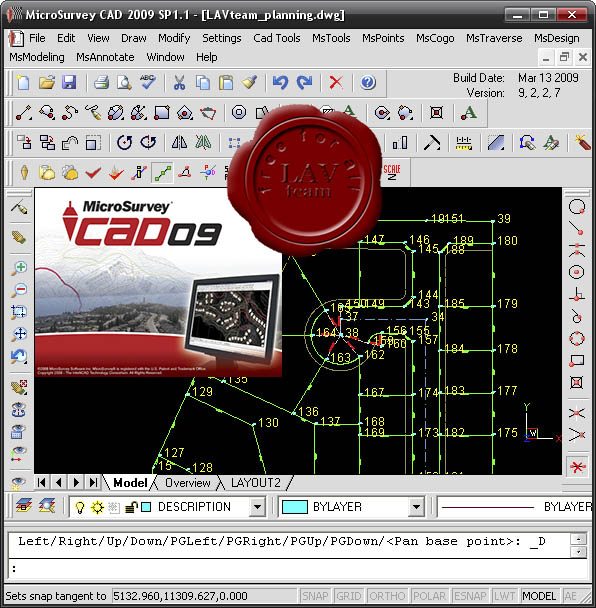Open the File menu
This screenshot has height=608, width=596.
37,38
